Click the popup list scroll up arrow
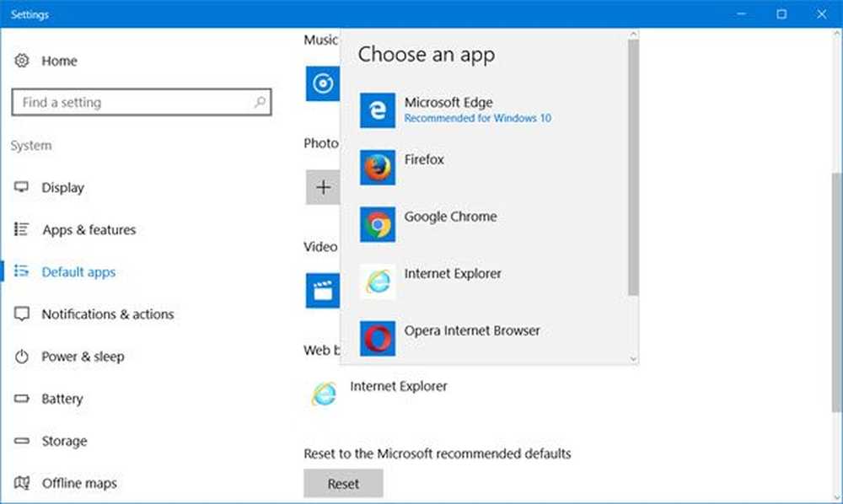 pyautogui.click(x=633, y=35)
